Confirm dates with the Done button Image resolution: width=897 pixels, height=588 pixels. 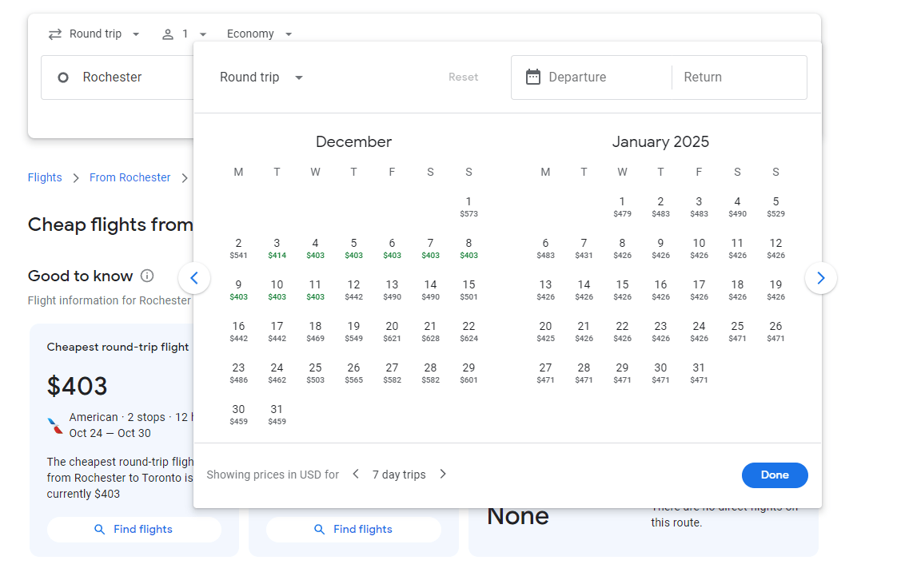pos(774,475)
